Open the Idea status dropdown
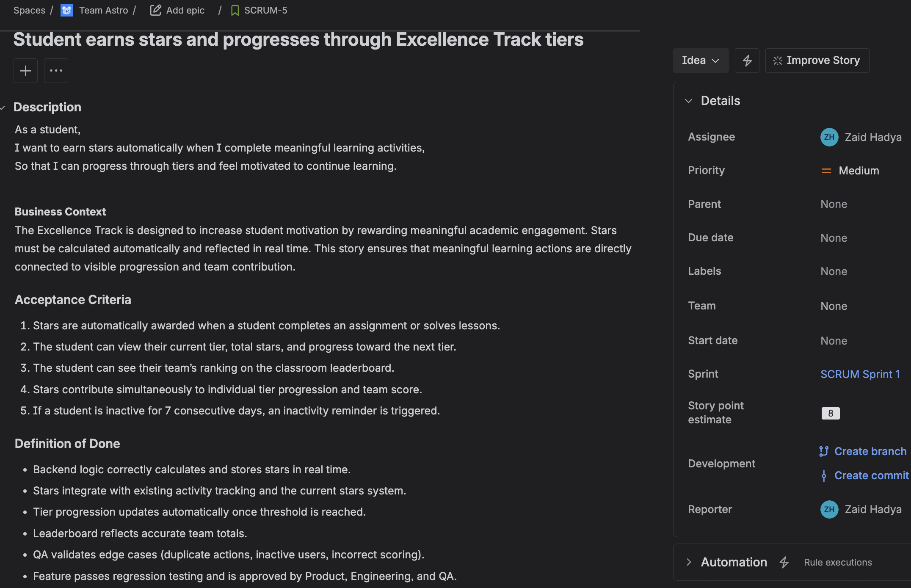Screen dimensions: 911x588 pyautogui.click(x=701, y=61)
